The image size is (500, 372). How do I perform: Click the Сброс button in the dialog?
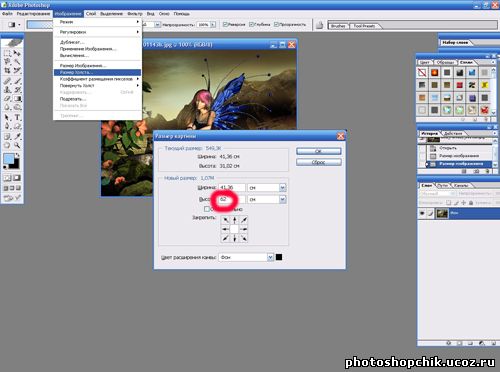(x=319, y=162)
